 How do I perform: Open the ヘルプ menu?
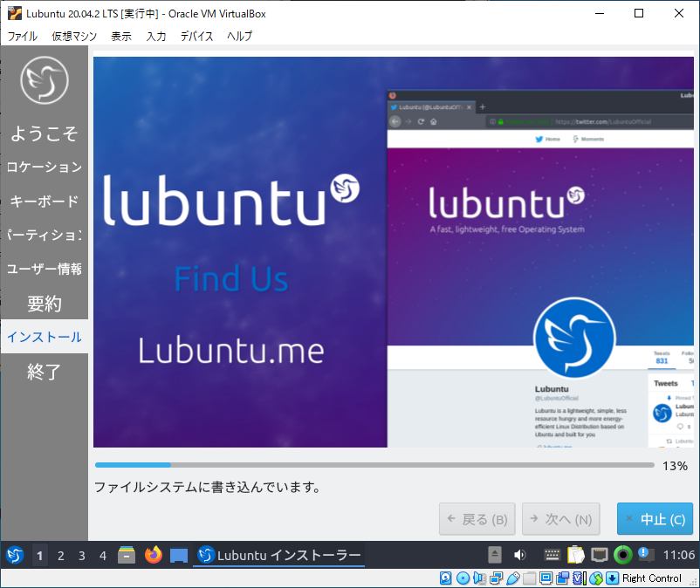pyautogui.click(x=240, y=36)
